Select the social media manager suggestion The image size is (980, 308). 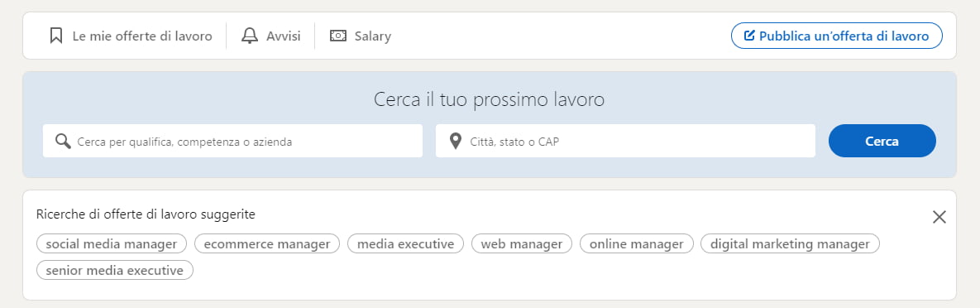[x=112, y=243]
